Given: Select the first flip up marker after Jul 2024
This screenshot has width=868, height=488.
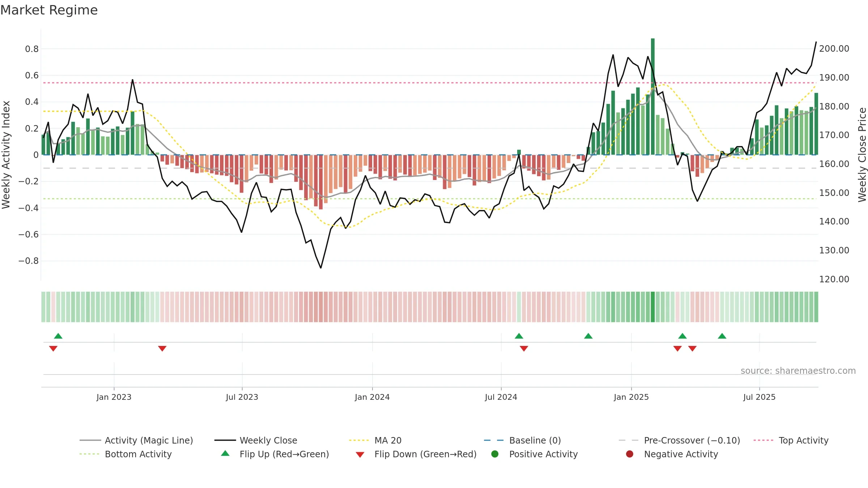Looking at the screenshot, I should [x=519, y=336].
